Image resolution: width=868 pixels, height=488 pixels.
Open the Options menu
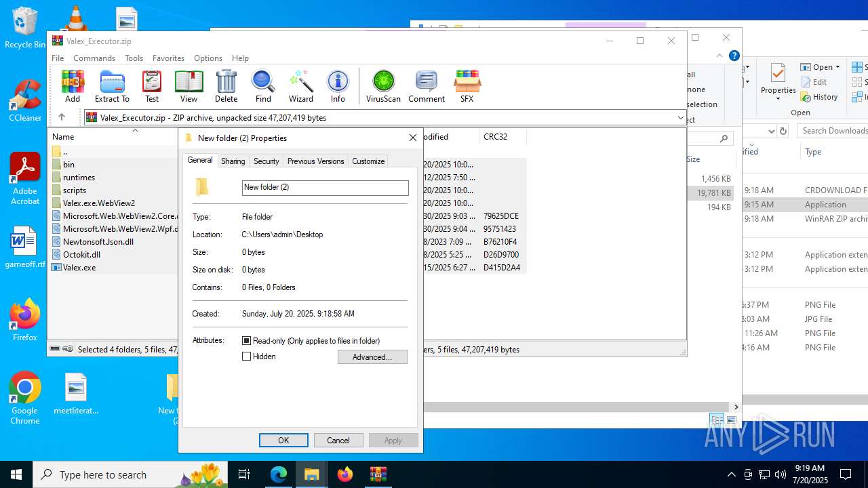pyautogui.click(x=208, y=58)
